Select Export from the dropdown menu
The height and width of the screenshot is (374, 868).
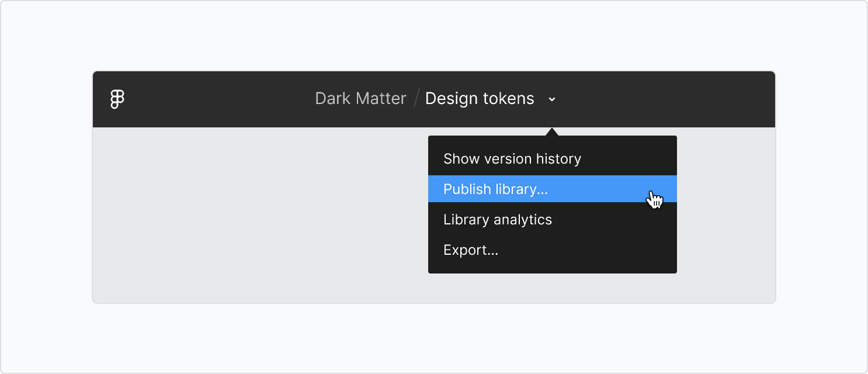(x=470, y=250)
